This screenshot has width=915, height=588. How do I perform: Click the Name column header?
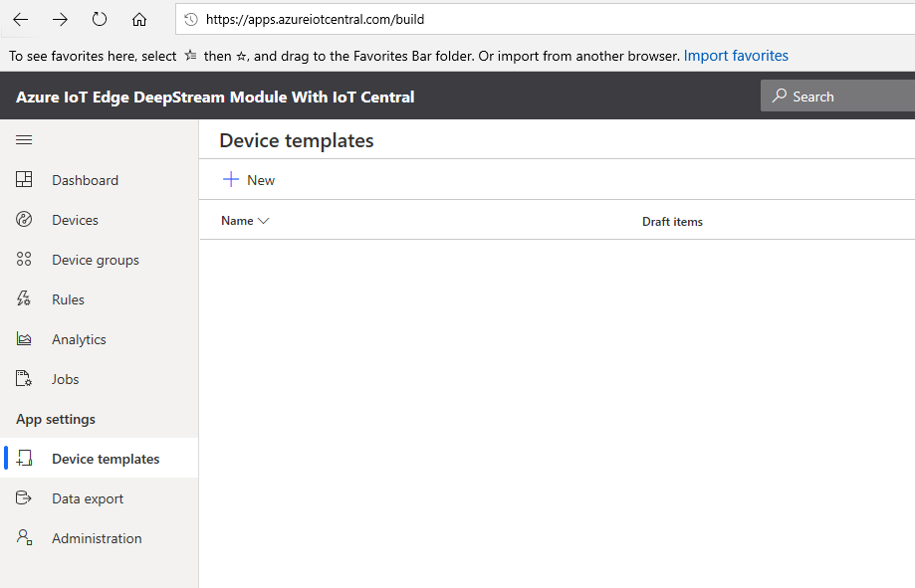coord(238,221)
